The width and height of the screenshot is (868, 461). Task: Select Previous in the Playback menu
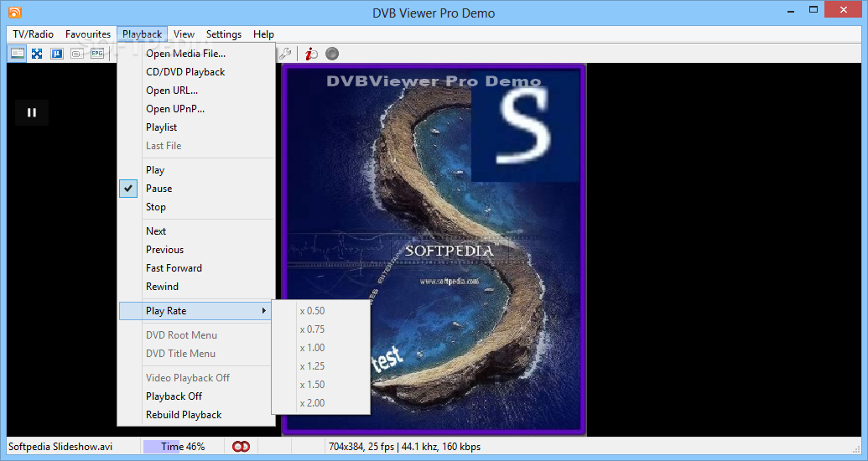tap(196, 250)
